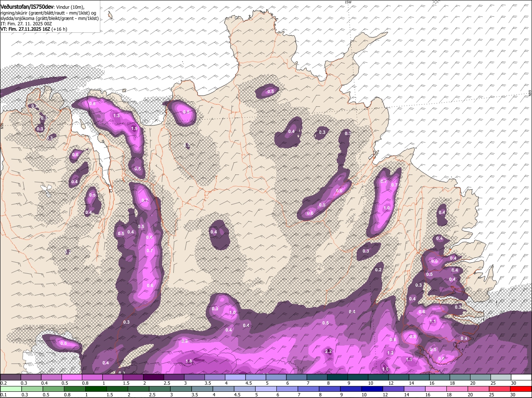Pick the upper-row swatch between 6 and 7
The width and height of the screenshot is (532, 398).
(x=297, y=377)
